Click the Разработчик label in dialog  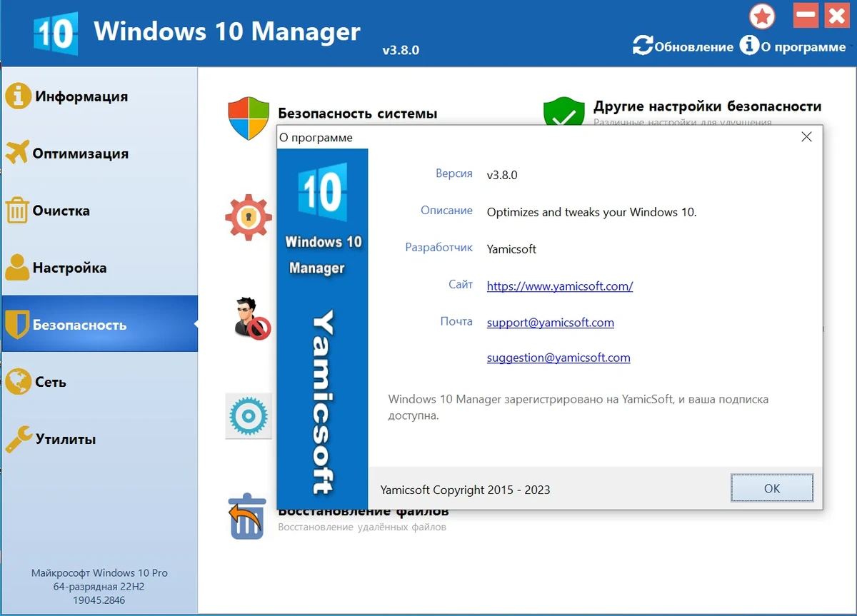pos(439,248)
